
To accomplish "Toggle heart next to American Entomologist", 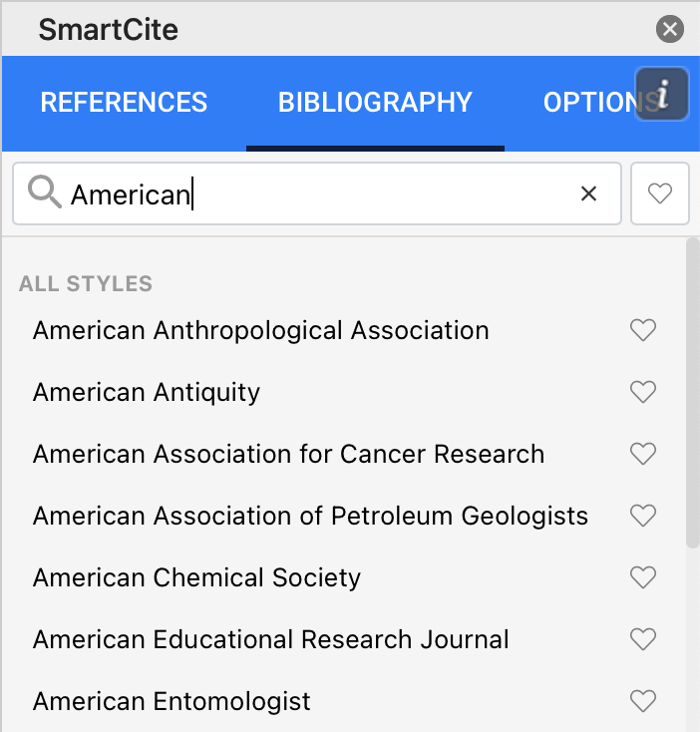I will (x=643, y=701).
